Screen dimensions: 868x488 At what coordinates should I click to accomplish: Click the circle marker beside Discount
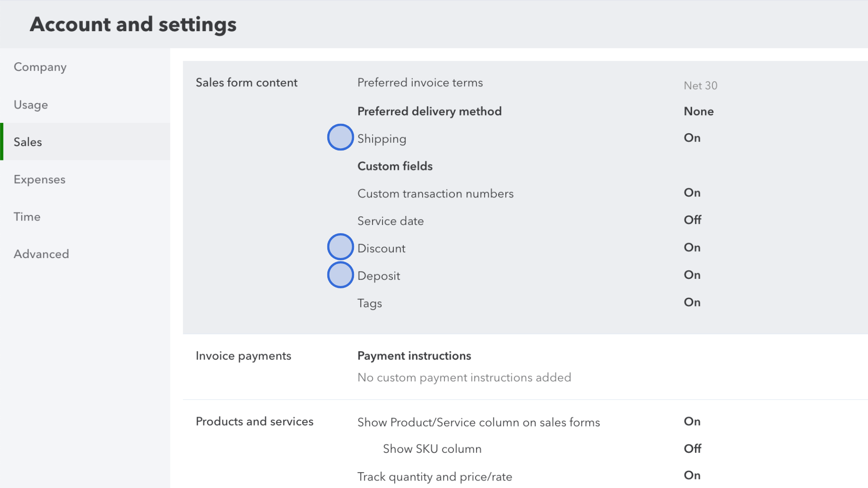[340, 247]
